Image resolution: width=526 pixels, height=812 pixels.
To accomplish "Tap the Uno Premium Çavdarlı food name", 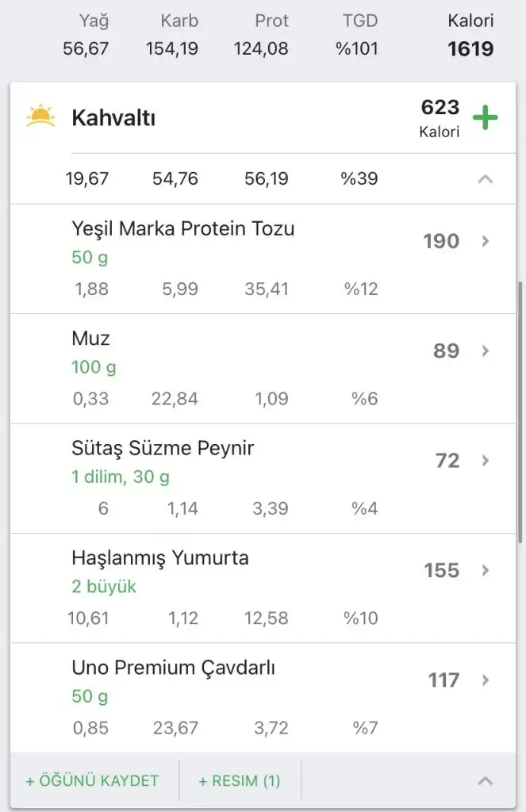I will [173, 668].
